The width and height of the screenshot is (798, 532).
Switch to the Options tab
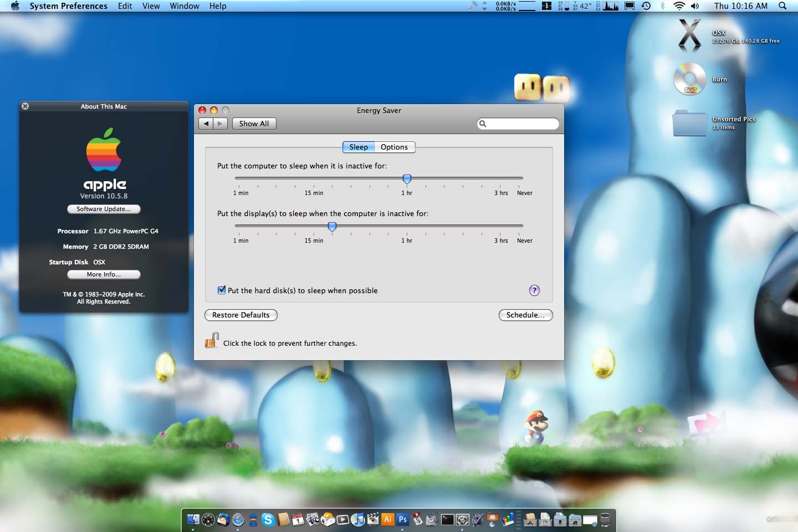[395, 147]
